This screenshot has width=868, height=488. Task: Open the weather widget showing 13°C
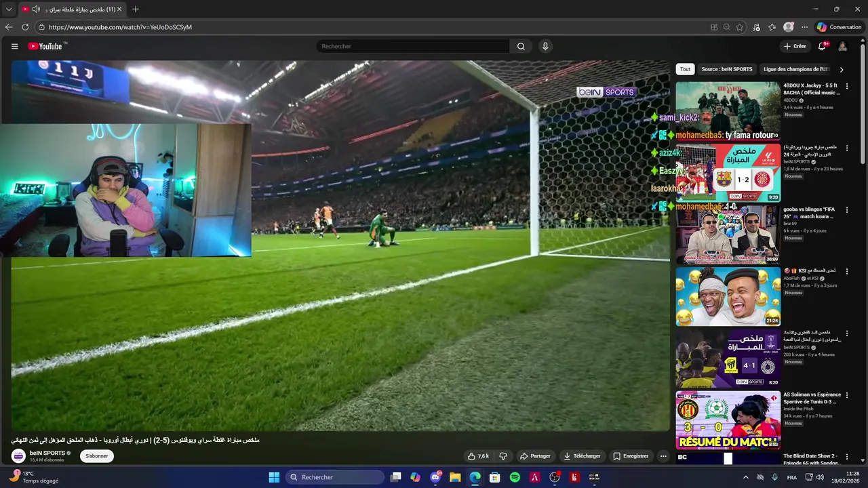(x=33, y=477)
